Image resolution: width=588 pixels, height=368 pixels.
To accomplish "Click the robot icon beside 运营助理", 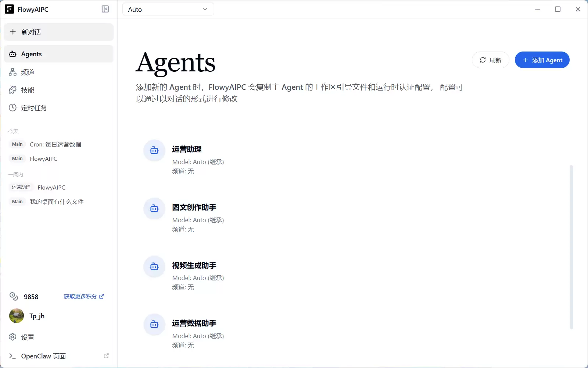I will click(x=154, y=150).
